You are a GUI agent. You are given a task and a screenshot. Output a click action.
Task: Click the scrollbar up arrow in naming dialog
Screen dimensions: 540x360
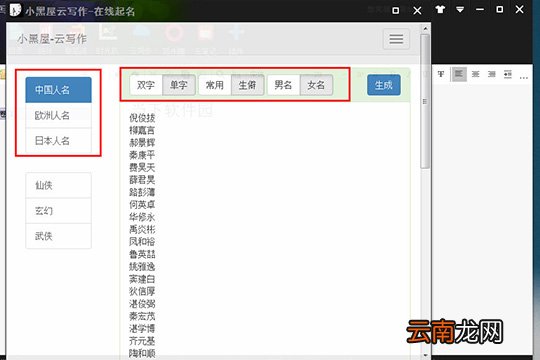point(425,29)
